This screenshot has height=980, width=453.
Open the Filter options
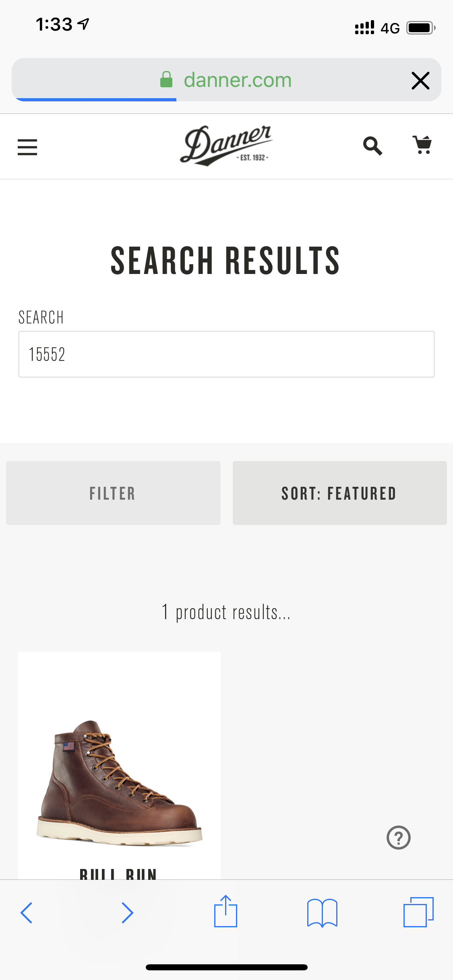point(113,493)
